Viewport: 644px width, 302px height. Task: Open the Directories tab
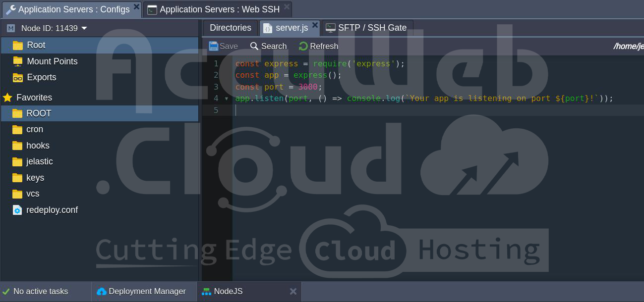coord(230,28)
